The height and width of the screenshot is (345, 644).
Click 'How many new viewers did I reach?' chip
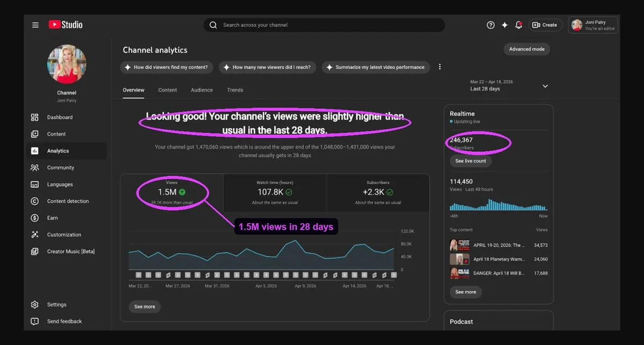(267, 67)
